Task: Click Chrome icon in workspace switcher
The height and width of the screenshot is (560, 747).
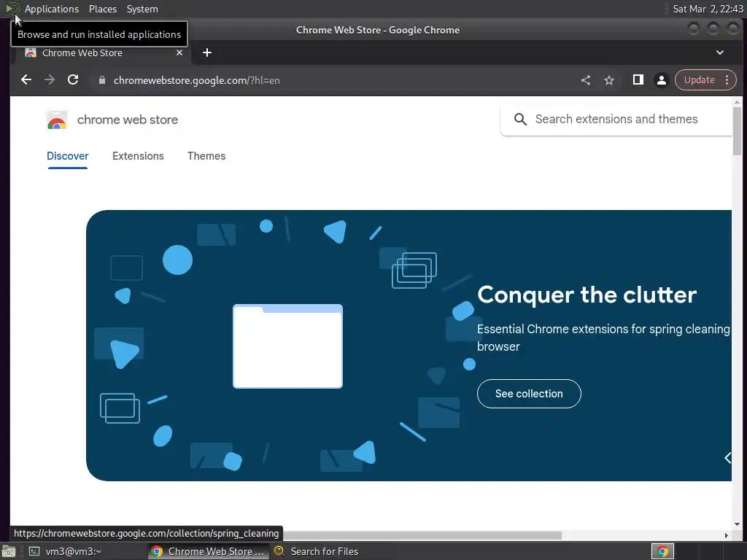Action: [662, 551]
